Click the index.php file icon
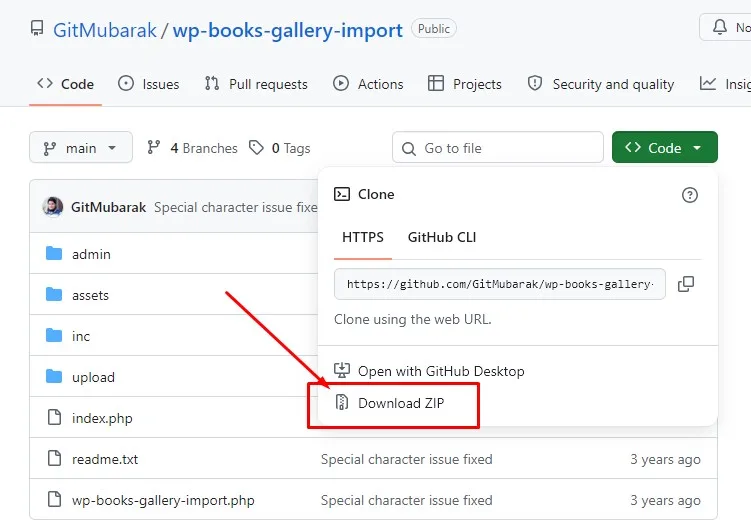The image size is (751, 527). (55, 417)
